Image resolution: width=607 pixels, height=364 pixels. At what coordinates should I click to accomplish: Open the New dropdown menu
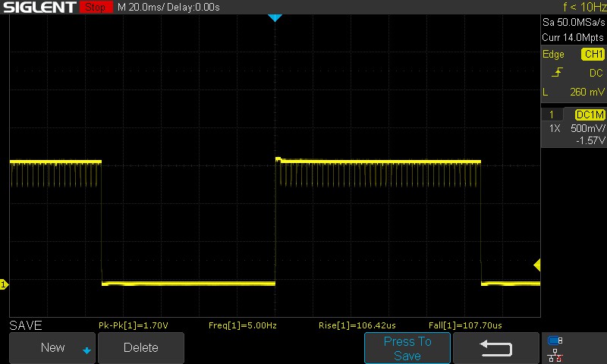[52, 348]
